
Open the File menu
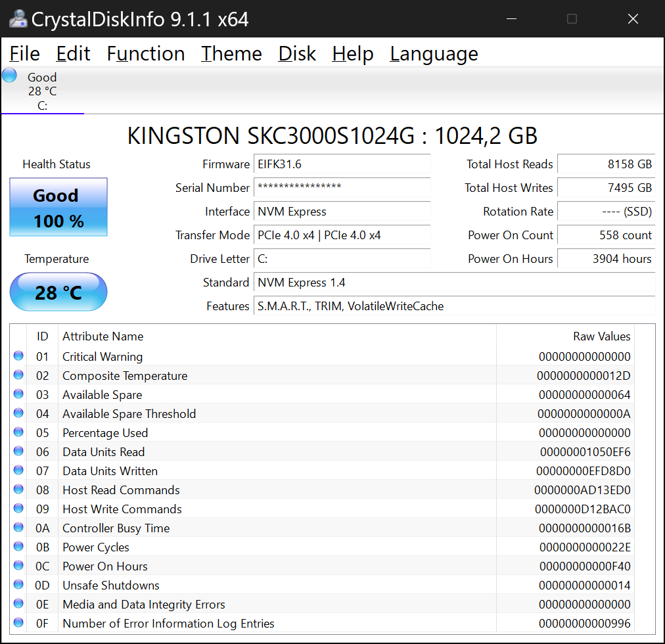(24, 54)
